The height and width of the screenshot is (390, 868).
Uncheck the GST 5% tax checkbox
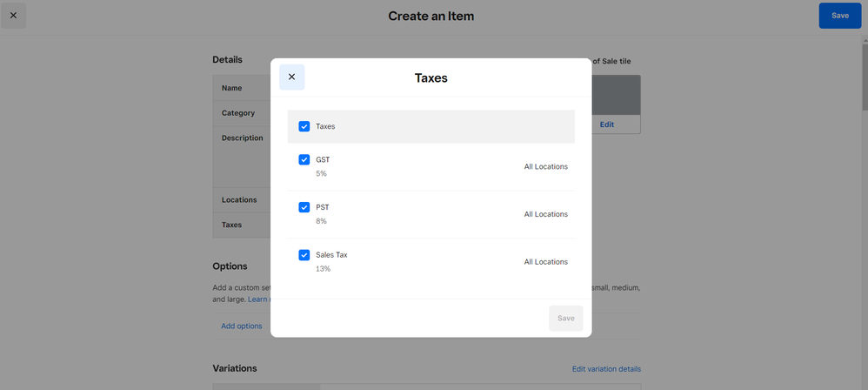304,160
